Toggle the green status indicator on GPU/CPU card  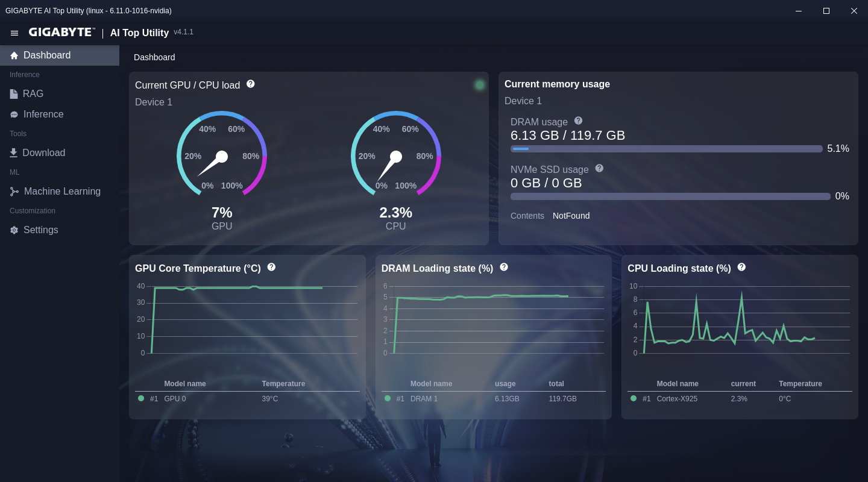(x=480, y=84)
